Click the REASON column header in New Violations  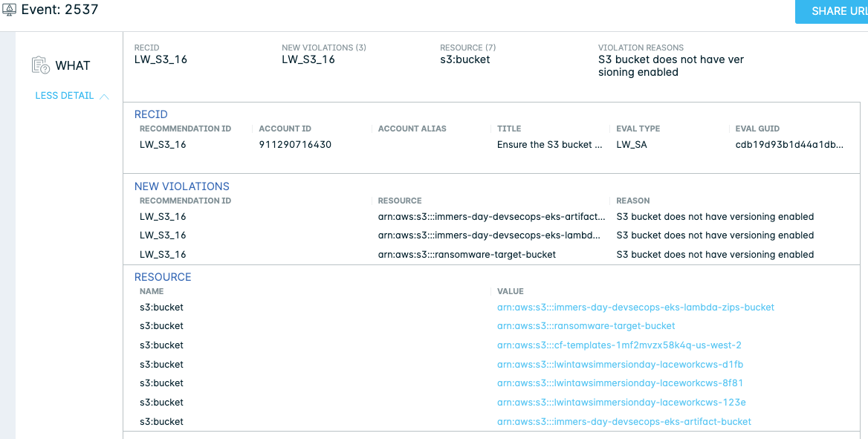632,201
